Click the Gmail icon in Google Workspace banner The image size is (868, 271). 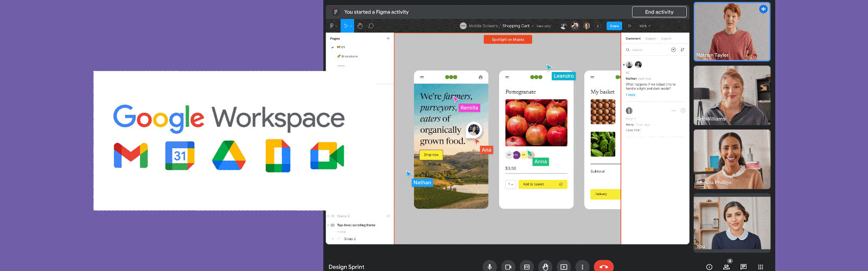pyautogui.click(x=131, y=156)
